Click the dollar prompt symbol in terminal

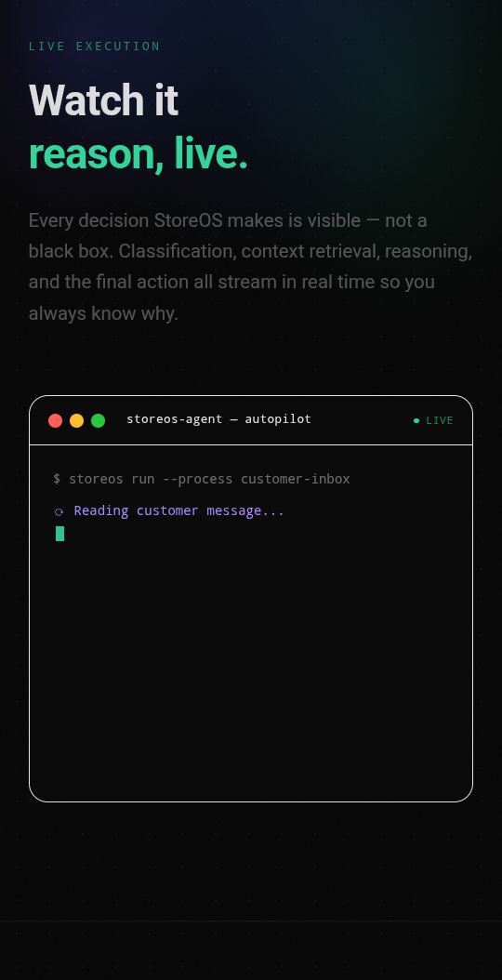pos(57,479)
